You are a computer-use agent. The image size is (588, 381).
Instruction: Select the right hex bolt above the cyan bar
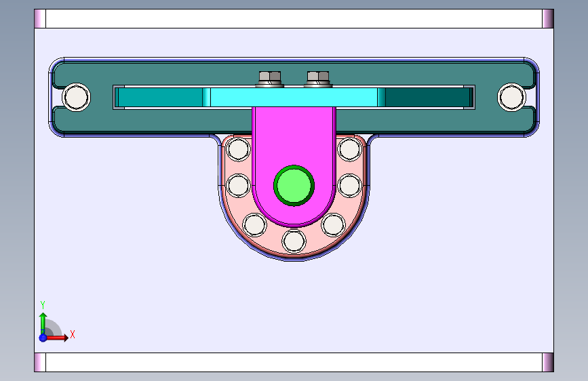[318, 79]
